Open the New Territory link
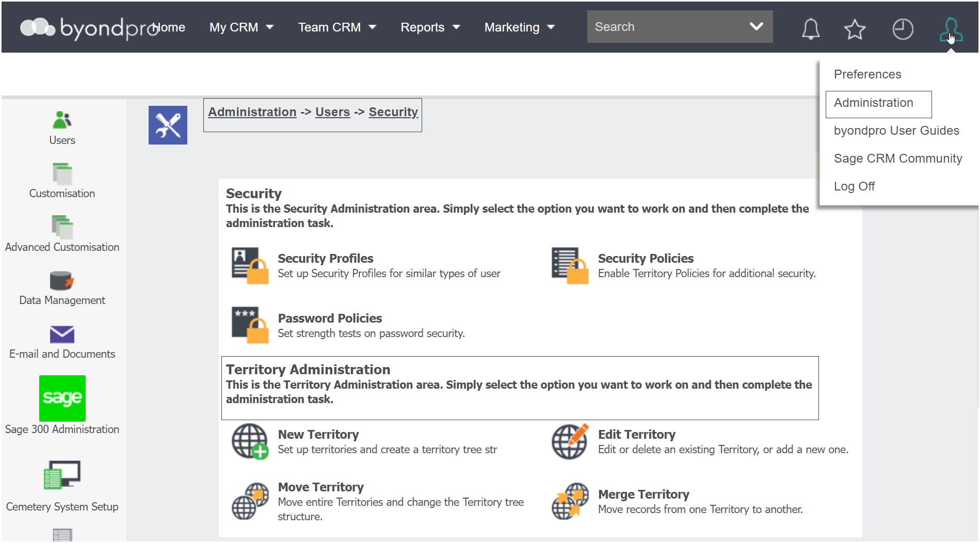The height and width of the screenshot is (543, 980). [x=318, y=434]
